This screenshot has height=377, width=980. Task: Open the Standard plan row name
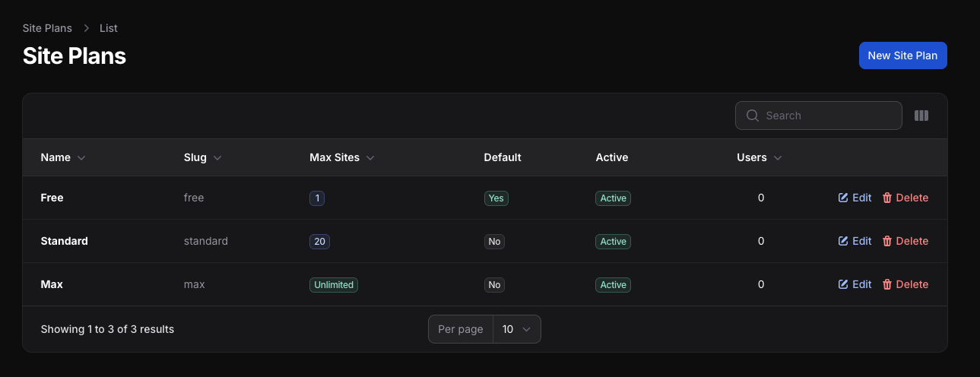65,241
